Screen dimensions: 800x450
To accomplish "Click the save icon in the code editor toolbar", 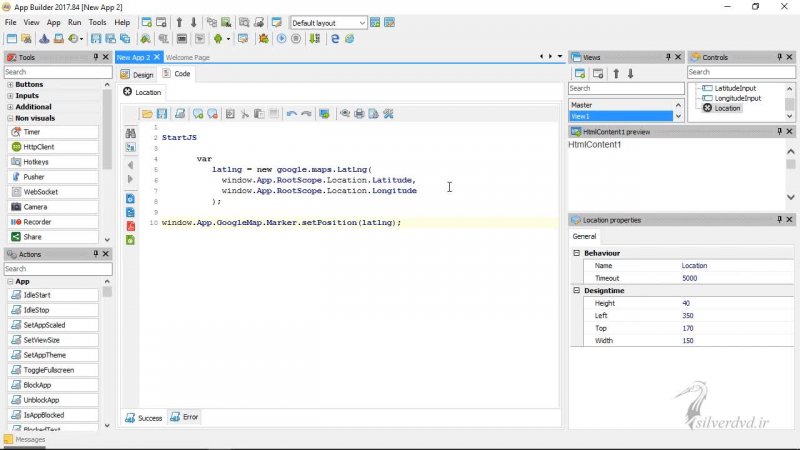I will click(162, 114).
